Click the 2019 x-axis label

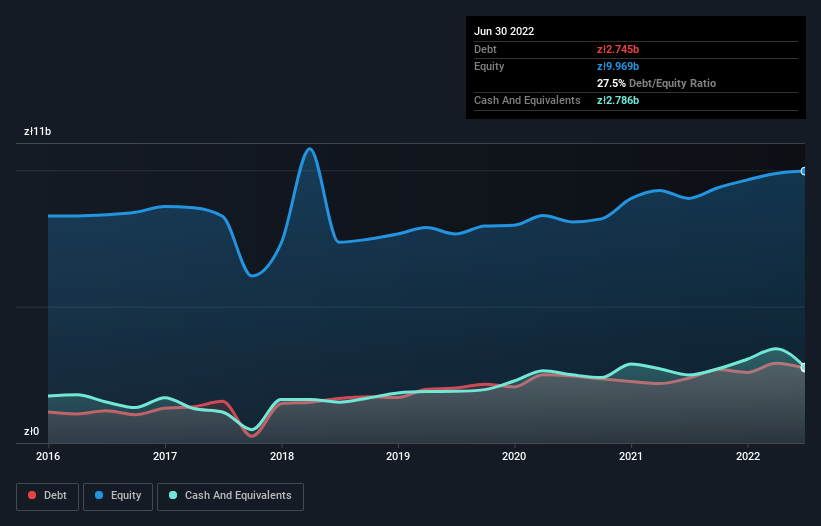tap(398, 456)
